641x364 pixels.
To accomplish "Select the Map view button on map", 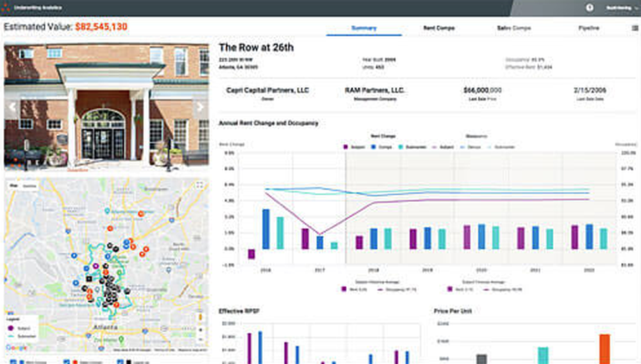I will (14, 186).
